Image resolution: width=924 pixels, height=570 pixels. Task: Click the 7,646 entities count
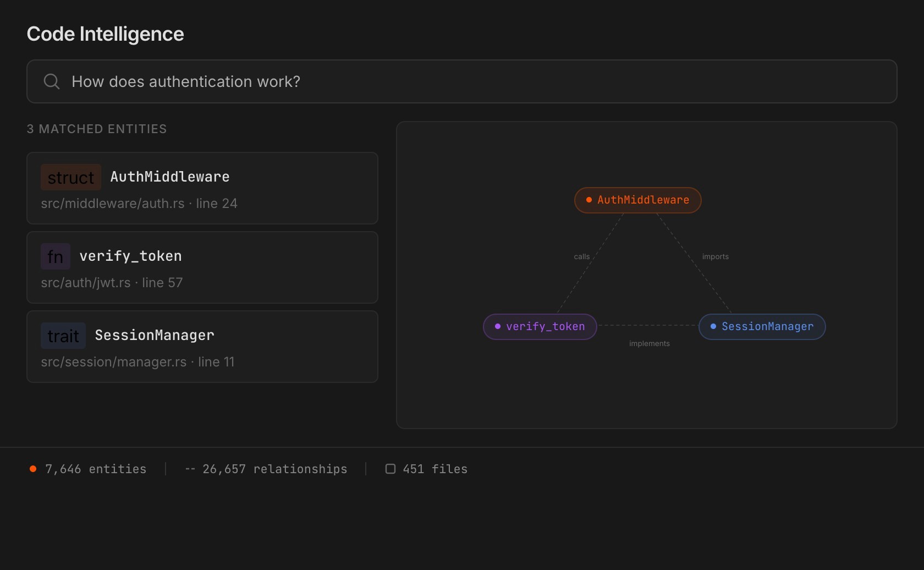96,469
